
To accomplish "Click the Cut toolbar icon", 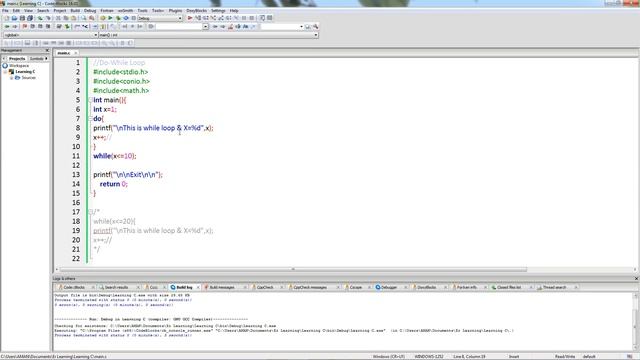I will tap(58, 18).
